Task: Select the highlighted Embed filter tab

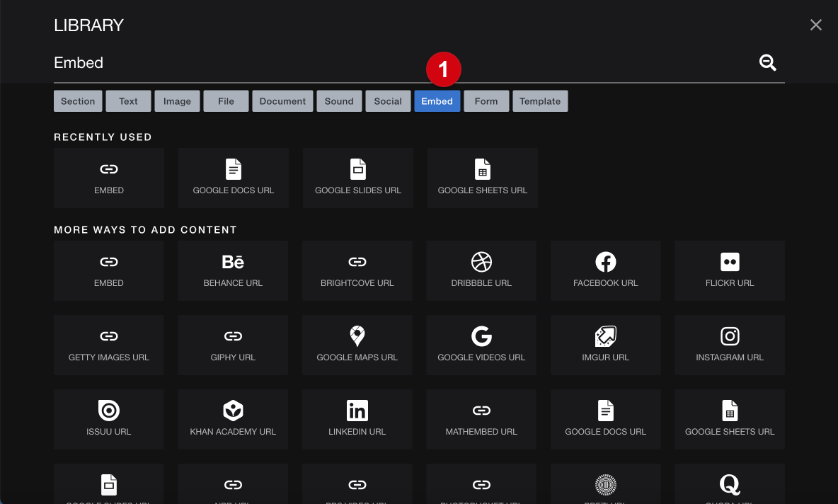Action: coord(437,101)
